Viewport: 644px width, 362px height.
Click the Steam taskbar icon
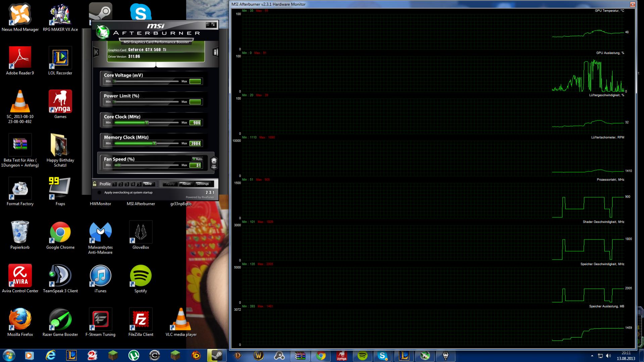coord(217,356)
